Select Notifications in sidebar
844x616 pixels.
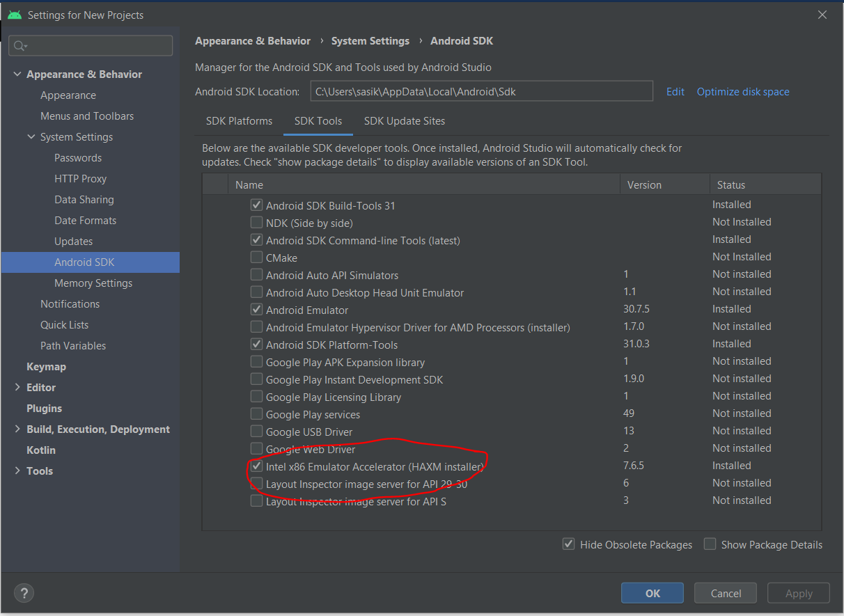(x=70, y=304)
